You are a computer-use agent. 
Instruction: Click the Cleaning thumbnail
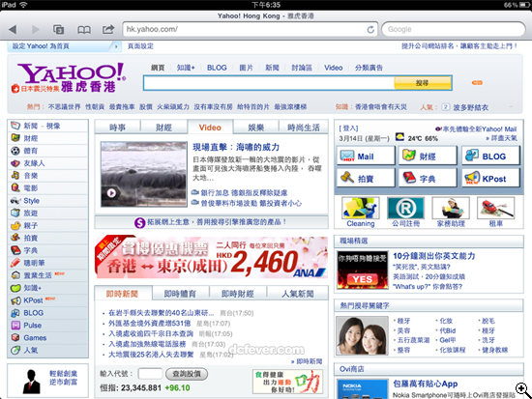click(361, 208)
